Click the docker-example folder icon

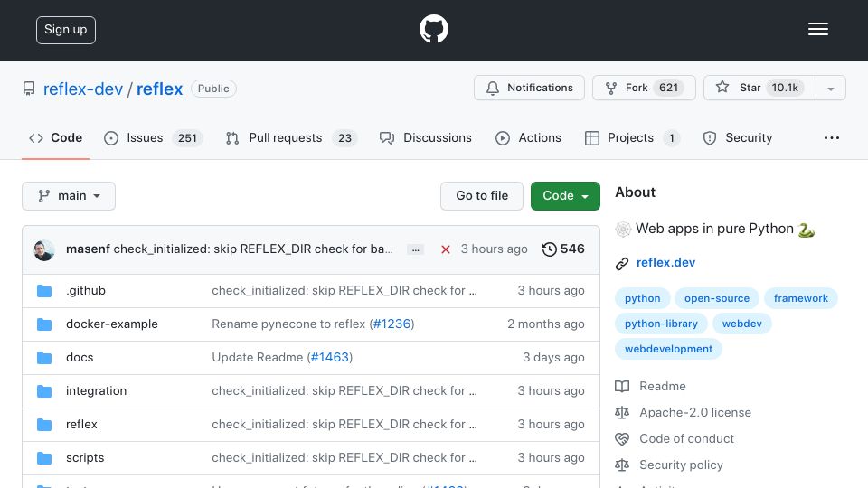point(44,324)
